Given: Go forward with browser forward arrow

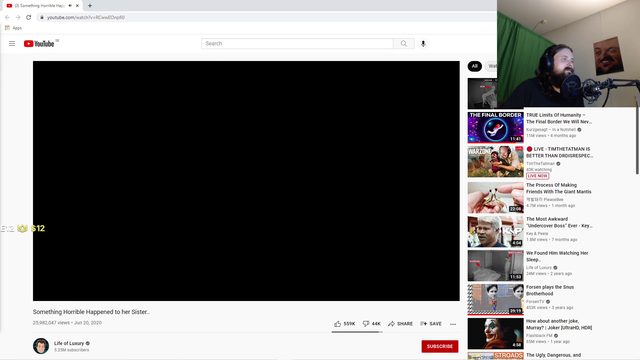Looking at the screenshot, I should (x=18, y=17).
